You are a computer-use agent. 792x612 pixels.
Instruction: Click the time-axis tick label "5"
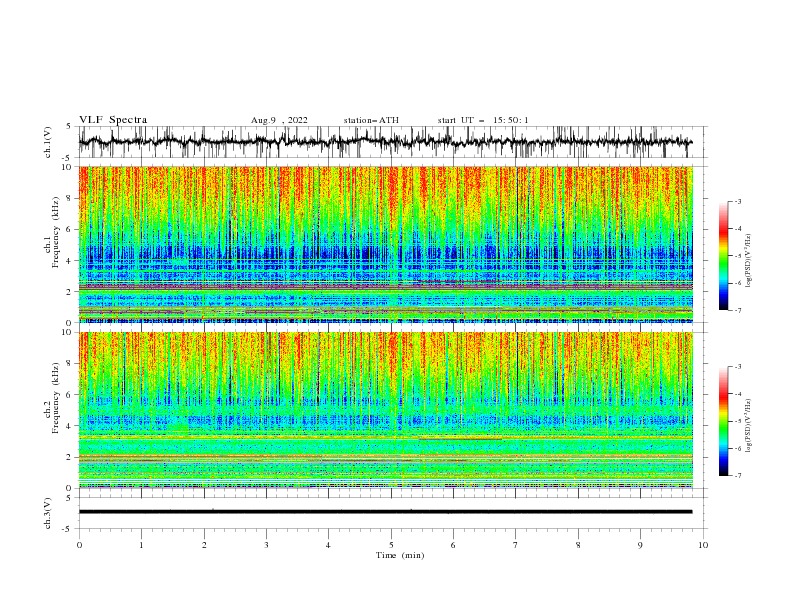coord(391,545)
